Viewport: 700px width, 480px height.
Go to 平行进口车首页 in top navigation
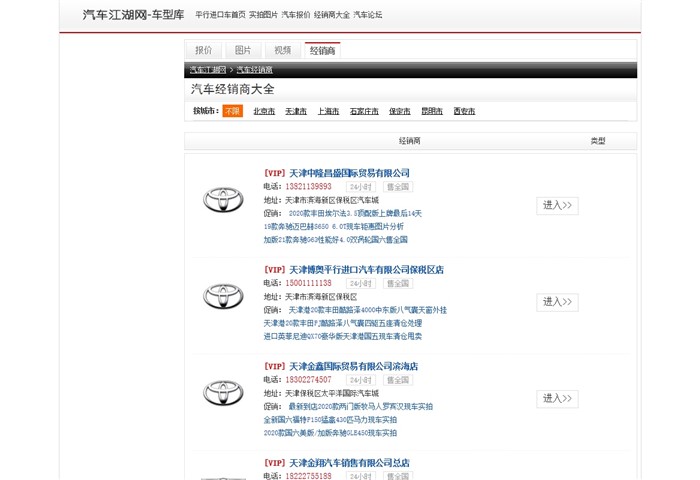click(220, 15)
